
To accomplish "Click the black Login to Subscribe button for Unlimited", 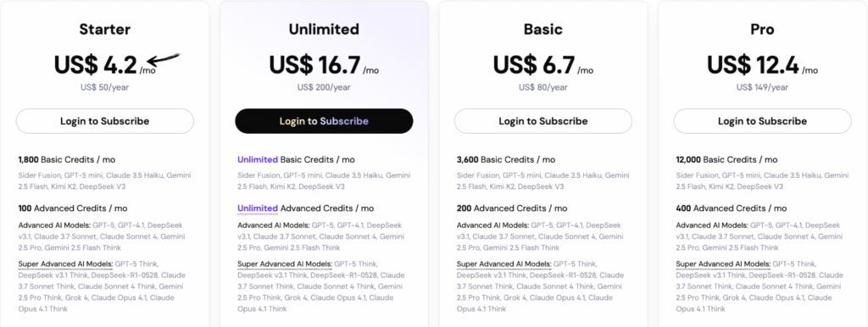I will point(324,121).
